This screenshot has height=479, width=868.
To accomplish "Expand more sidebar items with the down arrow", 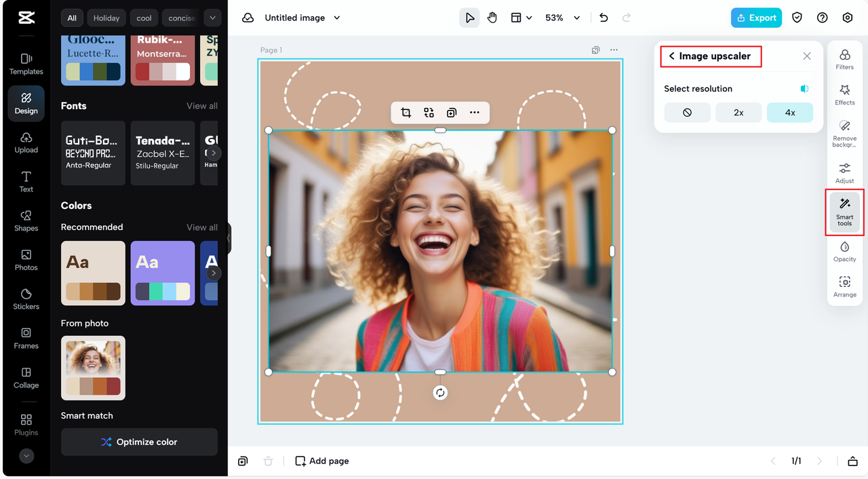I will (x=26, y=457).
